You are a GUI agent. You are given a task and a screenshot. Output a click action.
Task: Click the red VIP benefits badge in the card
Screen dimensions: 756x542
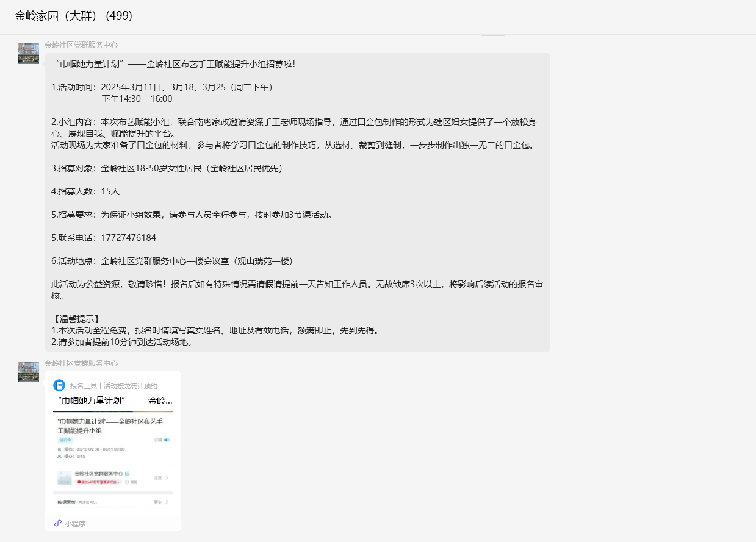point(97,482)
